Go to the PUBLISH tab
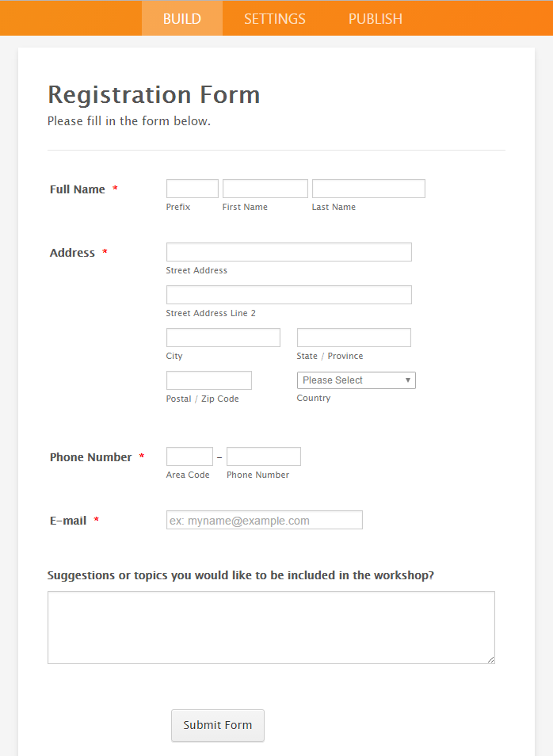 (x=376, y=18)
